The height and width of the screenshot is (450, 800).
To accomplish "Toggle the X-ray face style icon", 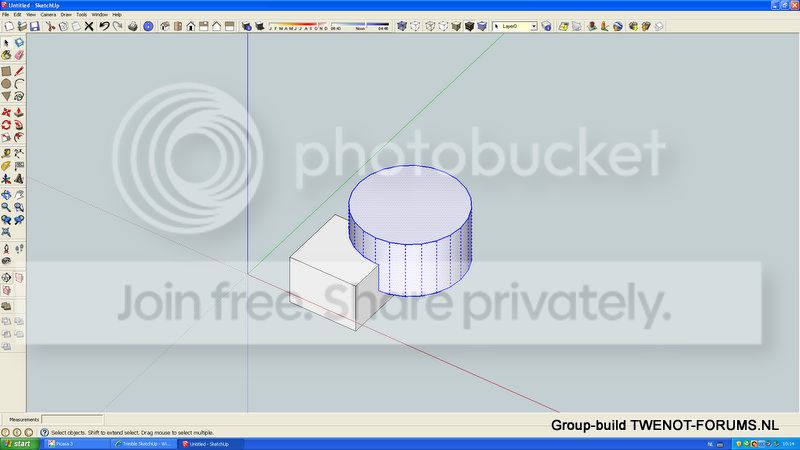I will tap(402, 26).
